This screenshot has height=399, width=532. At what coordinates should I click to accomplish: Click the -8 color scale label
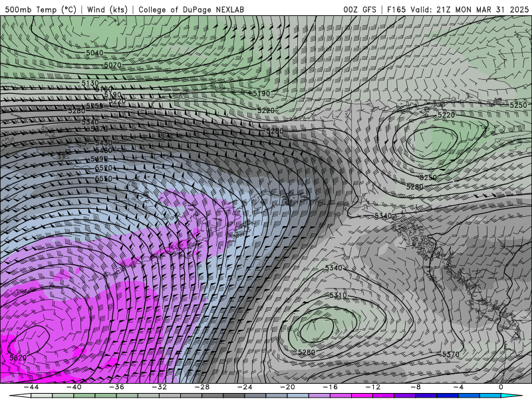pos(416,387)
